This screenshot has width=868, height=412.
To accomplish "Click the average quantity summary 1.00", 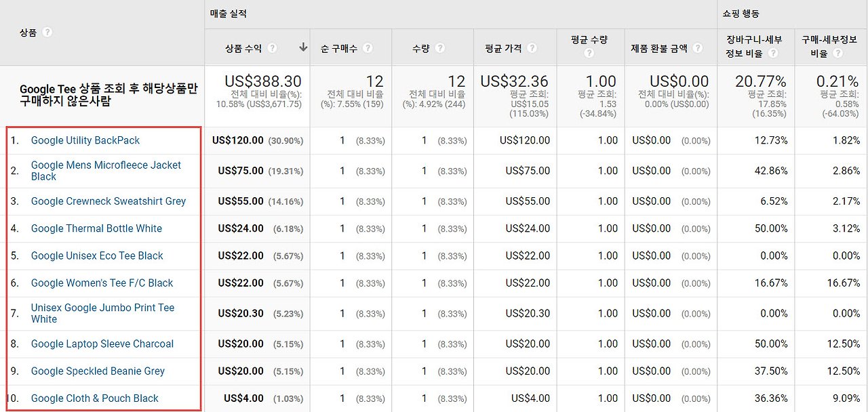I will tap(601, 82).
